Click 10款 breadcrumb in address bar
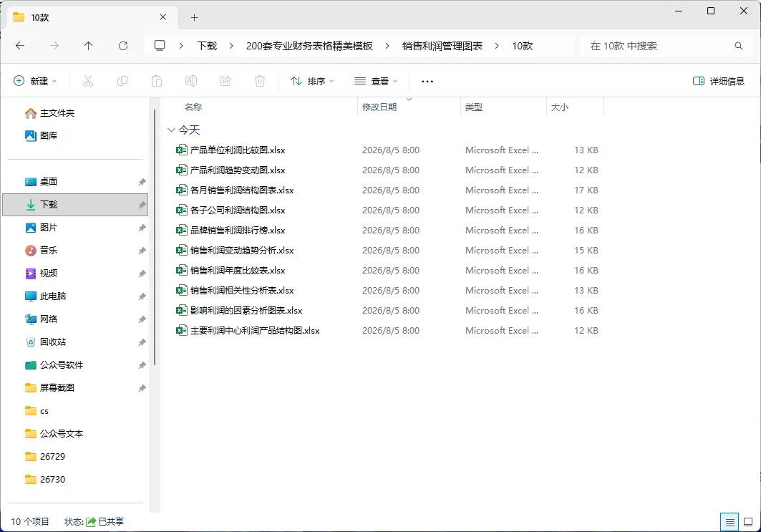Viewport: 761px width, 532px height. (522, 46)
